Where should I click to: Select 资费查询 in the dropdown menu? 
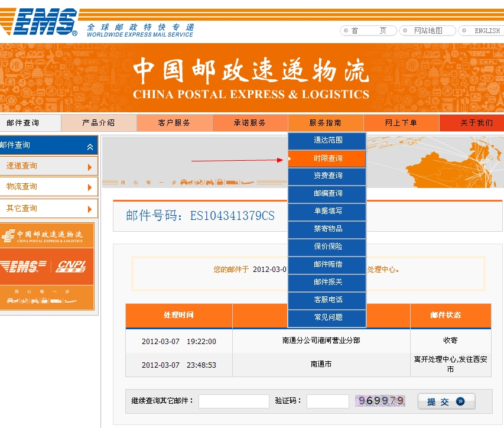coord(327,176)
